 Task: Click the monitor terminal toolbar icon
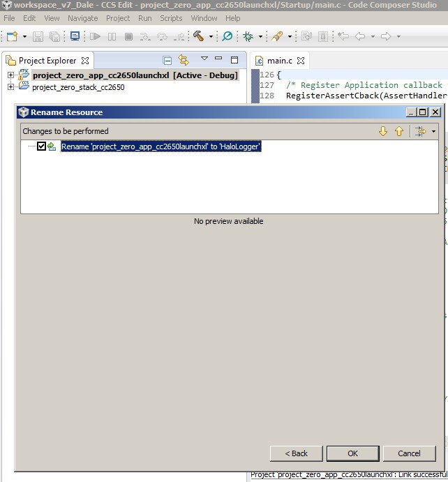[x=75, y=36]
